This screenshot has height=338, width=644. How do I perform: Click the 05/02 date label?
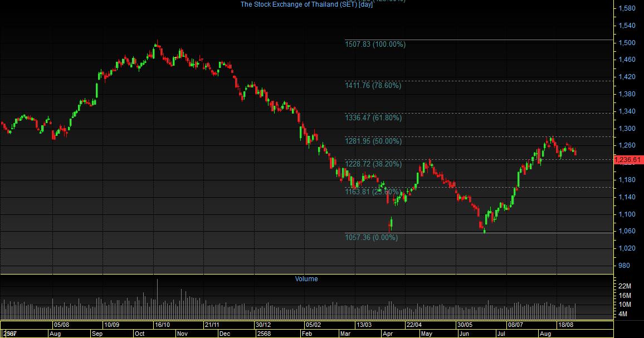313,325
